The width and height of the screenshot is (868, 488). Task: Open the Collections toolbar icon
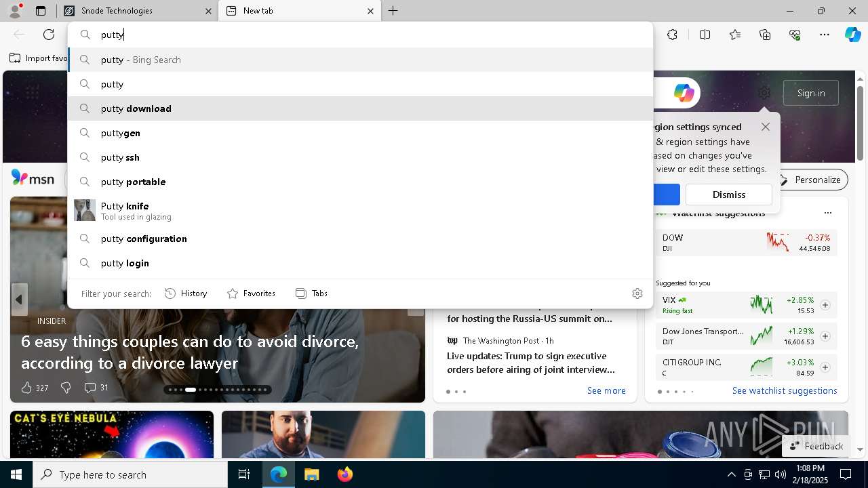[765, 35]
